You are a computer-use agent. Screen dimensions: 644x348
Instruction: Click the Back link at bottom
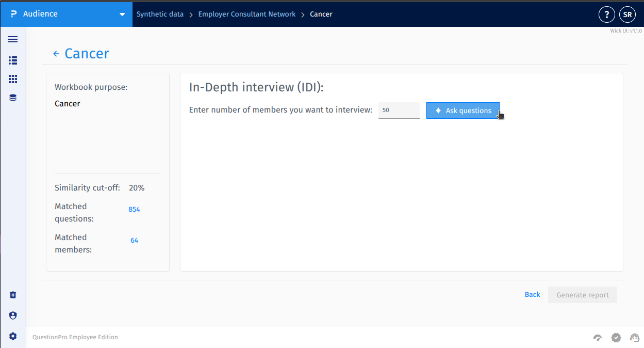coord(532,294)
